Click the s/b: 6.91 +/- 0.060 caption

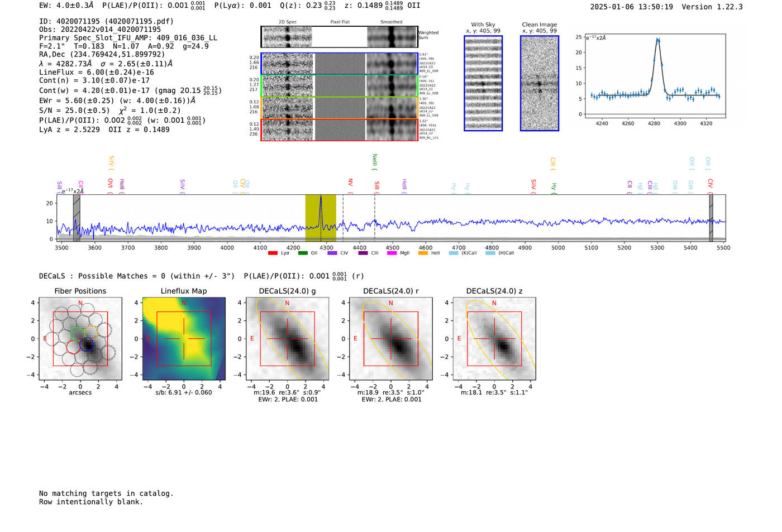tap(184, 392)
